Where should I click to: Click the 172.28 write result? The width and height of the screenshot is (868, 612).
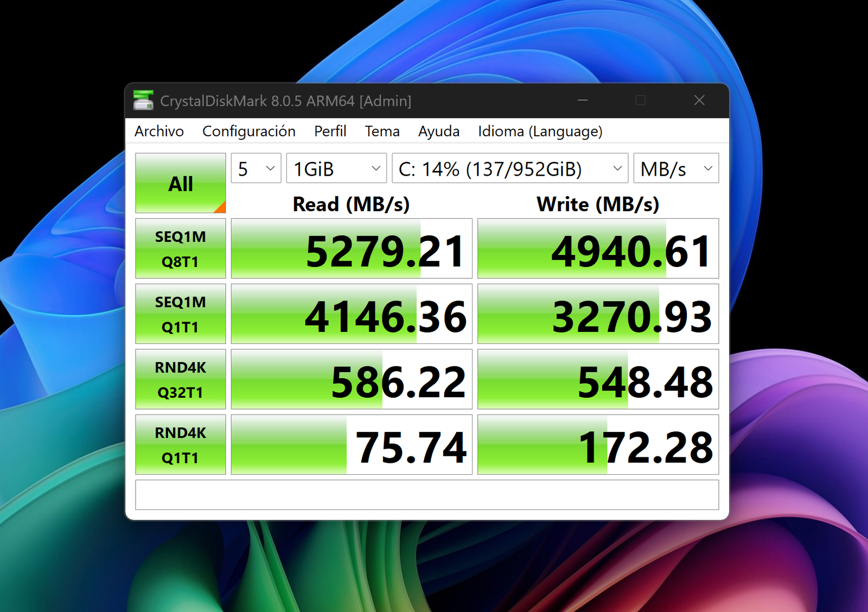click(x=598, y=444)
